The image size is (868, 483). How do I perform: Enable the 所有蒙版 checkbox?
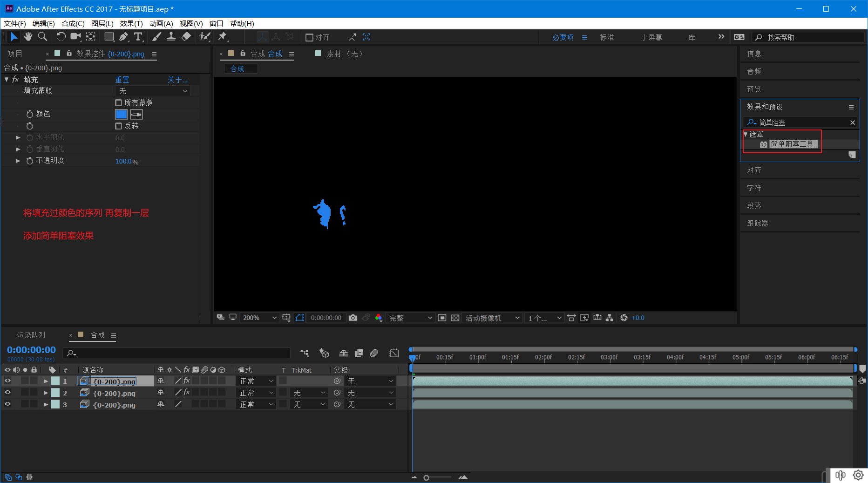pos(118,102)
